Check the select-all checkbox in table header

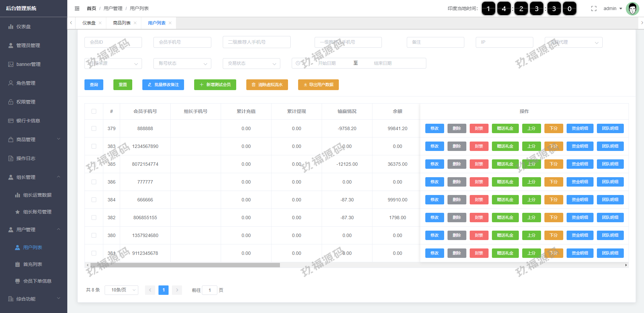(x=94, y=111)
